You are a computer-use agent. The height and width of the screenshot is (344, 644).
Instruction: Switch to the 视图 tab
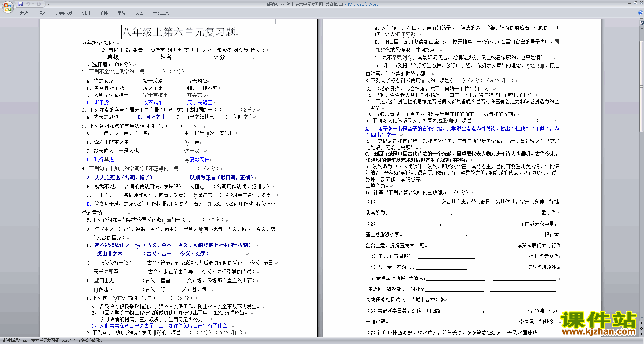pos(139,13)
